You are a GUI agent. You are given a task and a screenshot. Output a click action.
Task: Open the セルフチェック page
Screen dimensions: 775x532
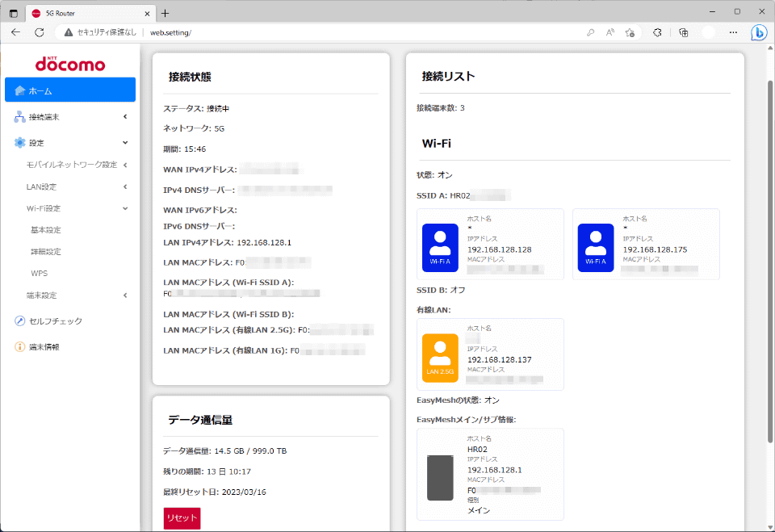[x=56, y=320]
